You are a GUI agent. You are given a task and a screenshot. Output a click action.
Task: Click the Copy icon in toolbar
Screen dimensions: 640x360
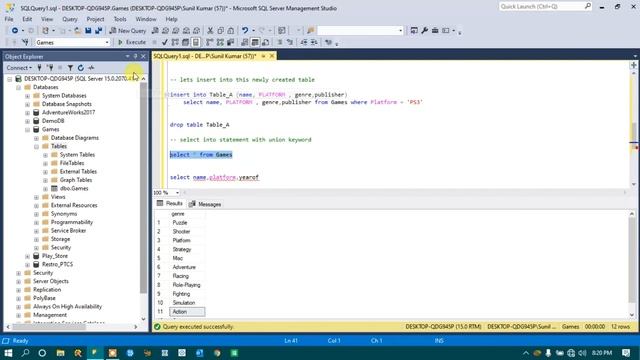220,31
